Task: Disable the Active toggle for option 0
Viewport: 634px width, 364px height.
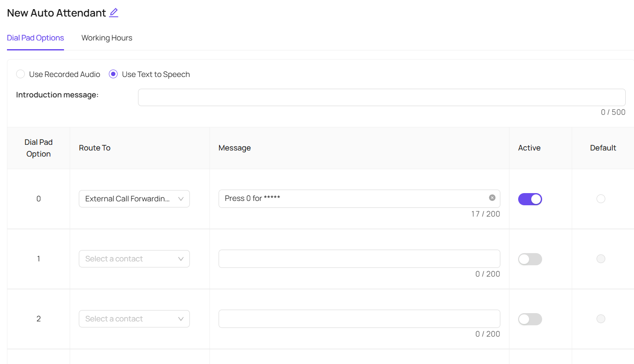Action: coord(530,199)
